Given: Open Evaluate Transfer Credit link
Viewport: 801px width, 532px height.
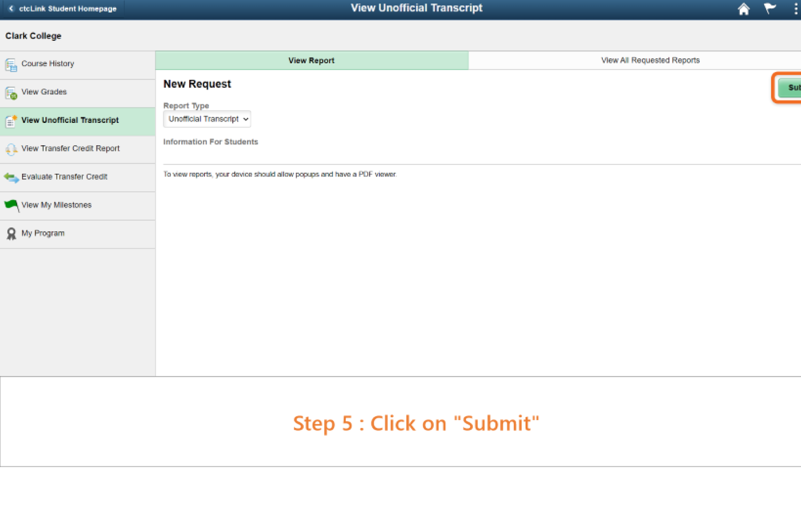Looking at the screenshot, I should coord(64,177).
